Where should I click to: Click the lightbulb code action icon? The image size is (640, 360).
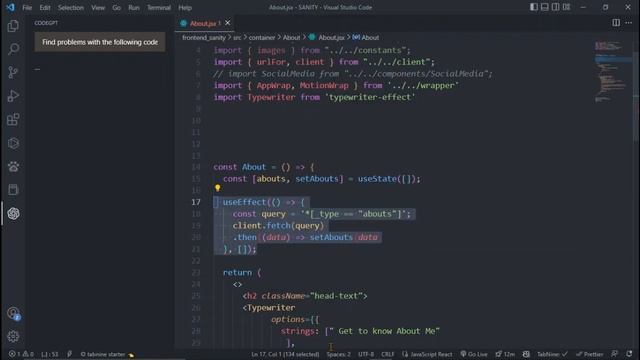pyautogui.click(x=218, y=188)
